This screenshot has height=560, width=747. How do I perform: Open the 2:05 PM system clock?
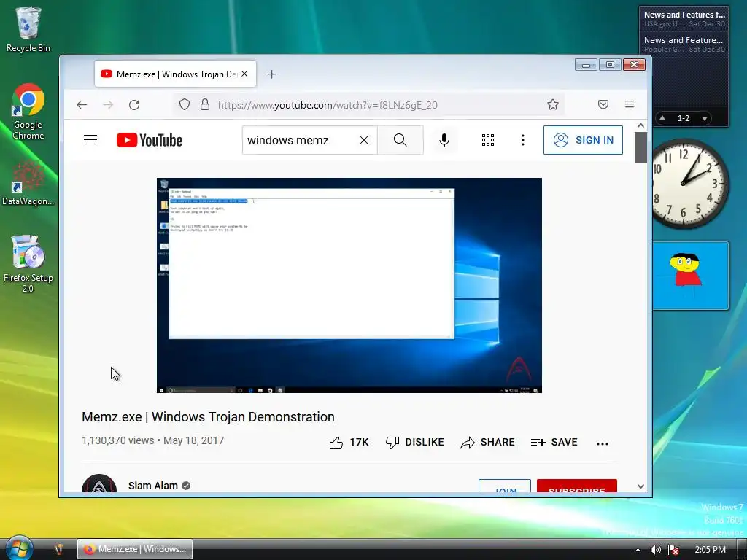(x=710, y=550)
